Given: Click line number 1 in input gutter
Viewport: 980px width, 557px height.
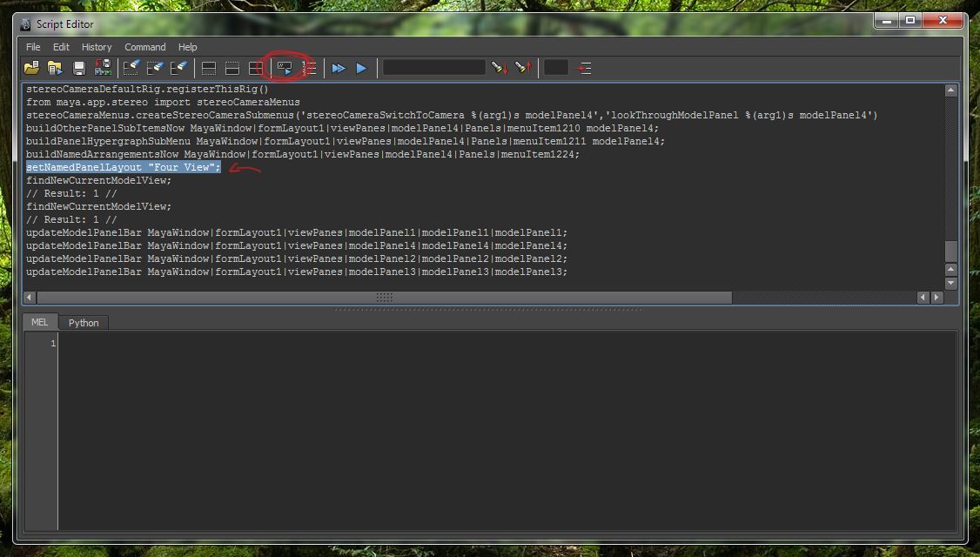Looking at the screenshot, I should coord(53,343).
